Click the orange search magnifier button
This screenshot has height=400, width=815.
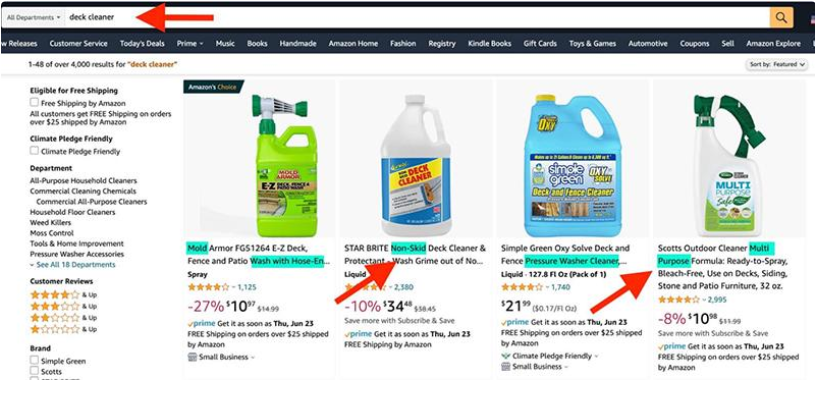tap(781, 17)
